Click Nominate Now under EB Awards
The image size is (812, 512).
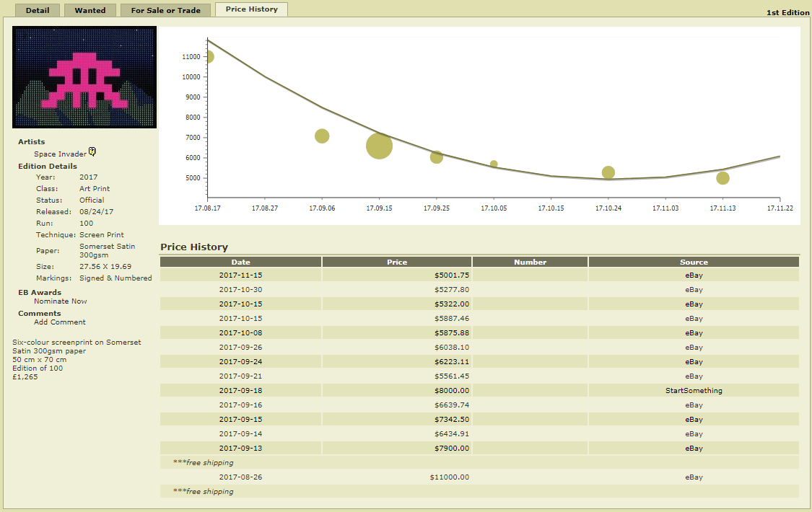61,301
